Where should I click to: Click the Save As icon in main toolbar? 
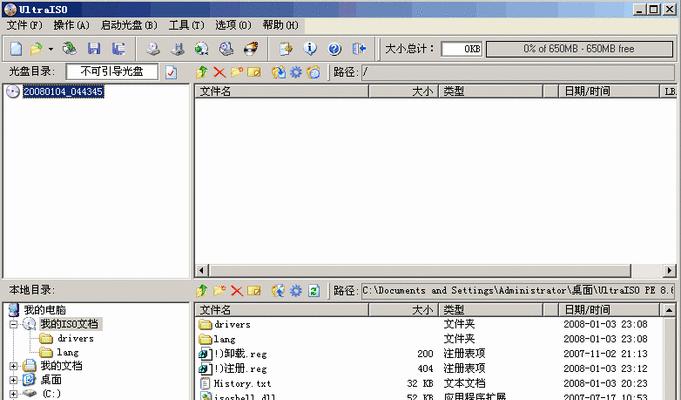tap(119, 49)
